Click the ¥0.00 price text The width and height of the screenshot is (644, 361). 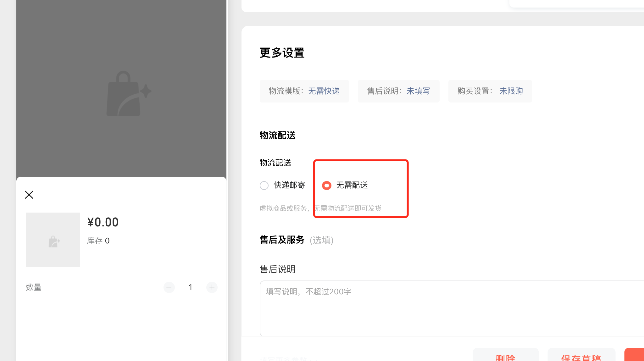[103, 222]
